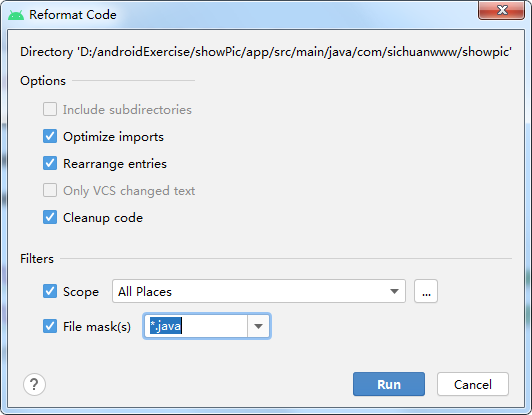The image size is (532, 415).
Task: Open scope editor via the ellipsis button
Action: point(426,291)
